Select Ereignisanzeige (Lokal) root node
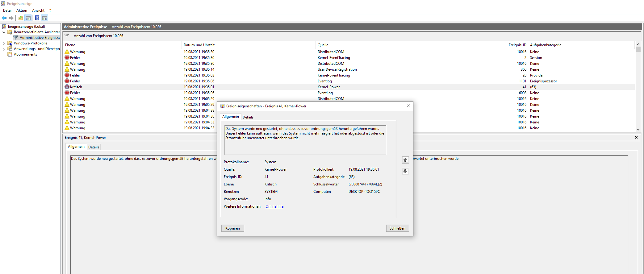Screen dimensions: 644x274 [27, 27]
